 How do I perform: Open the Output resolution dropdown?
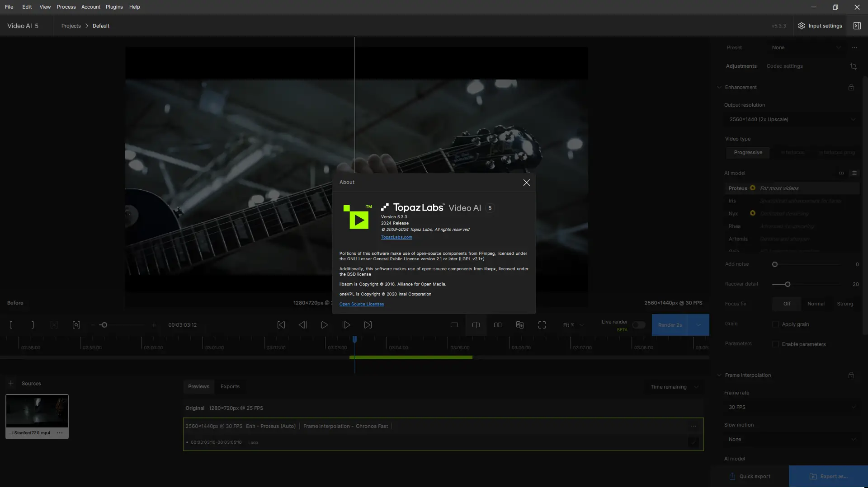pos(792,119)
